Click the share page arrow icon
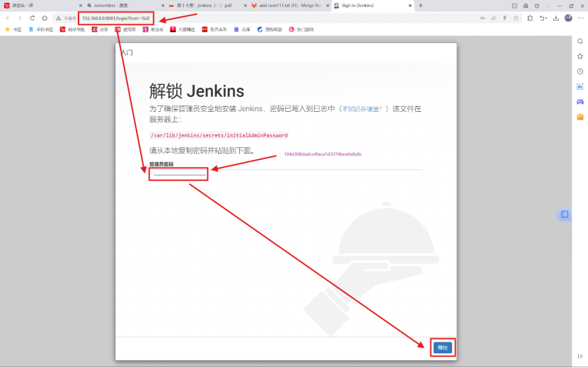The height and width of the screenshot is (368, 588). point(493,18)
